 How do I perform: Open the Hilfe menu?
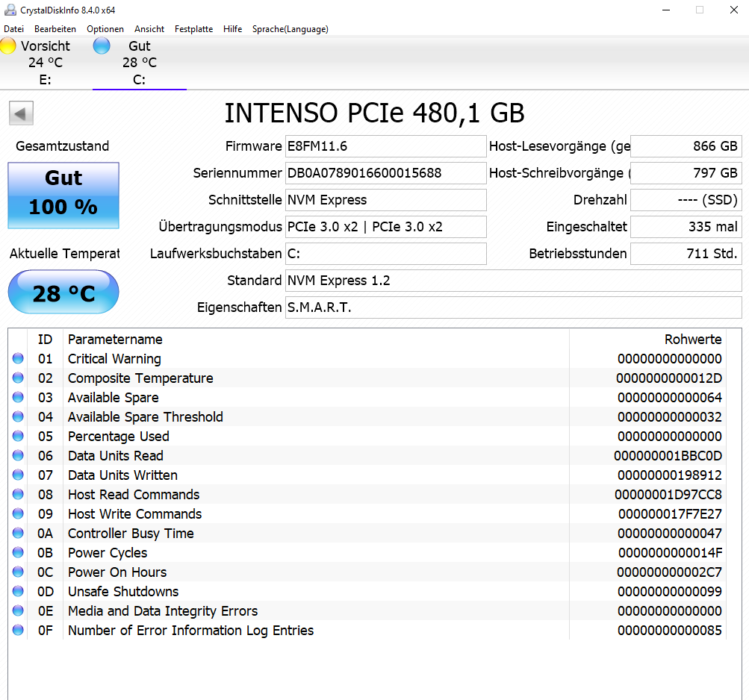coord(232,29)
